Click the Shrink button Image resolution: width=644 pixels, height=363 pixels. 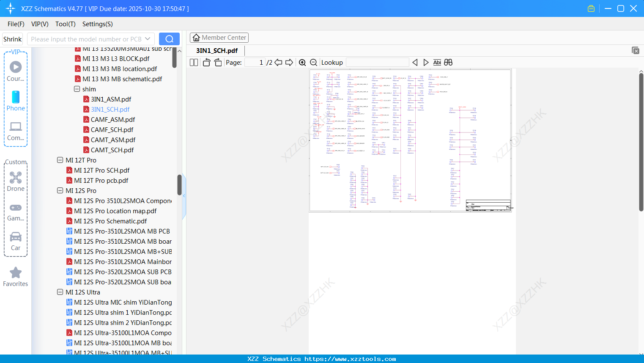[13, 39]
